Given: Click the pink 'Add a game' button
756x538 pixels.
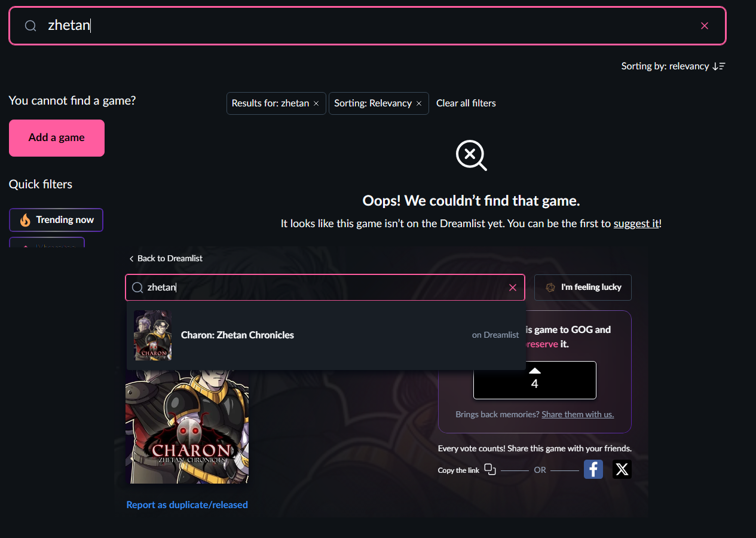Looking at the screenshot, I should (x=57, y=138).
